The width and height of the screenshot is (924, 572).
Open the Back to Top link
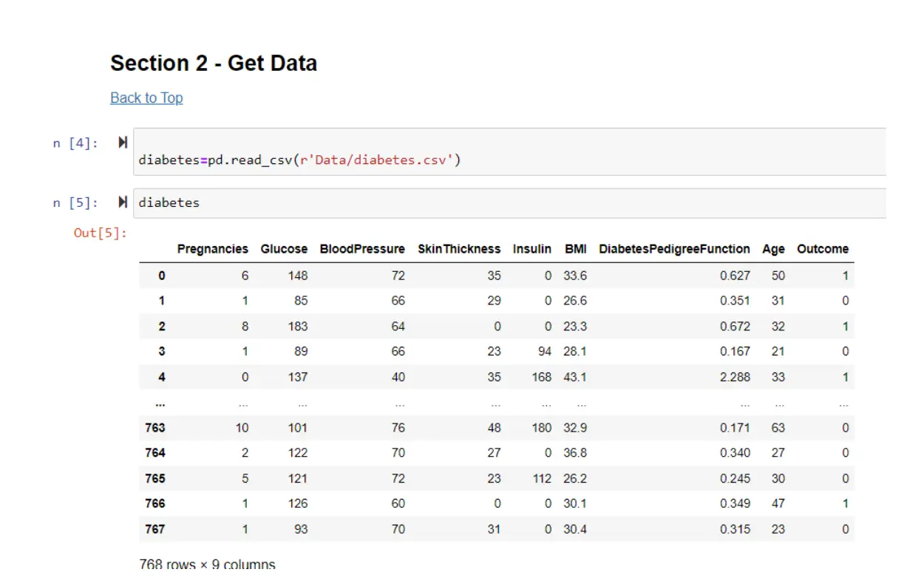click(146, 98)
